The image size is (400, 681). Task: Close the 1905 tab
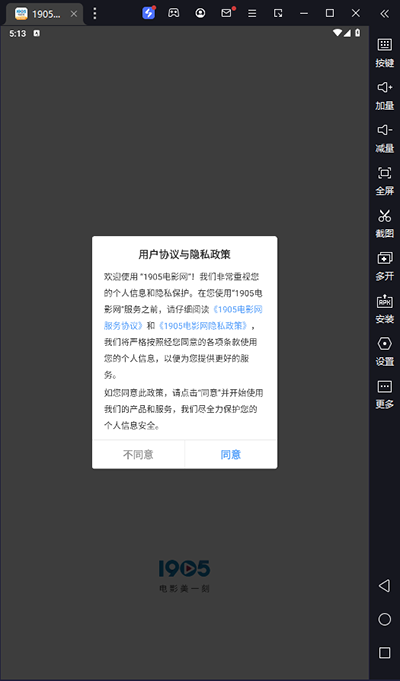click(74, 14)
